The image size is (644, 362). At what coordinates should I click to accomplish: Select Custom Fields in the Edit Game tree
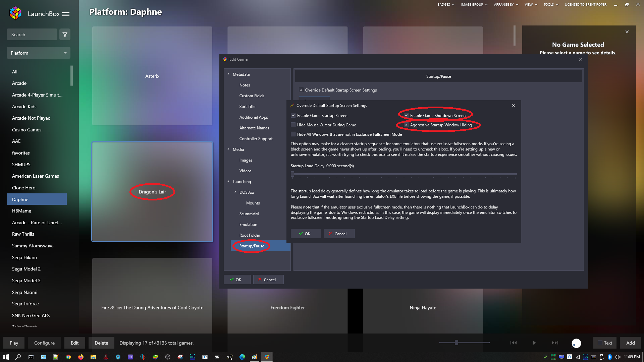[252, 96]
